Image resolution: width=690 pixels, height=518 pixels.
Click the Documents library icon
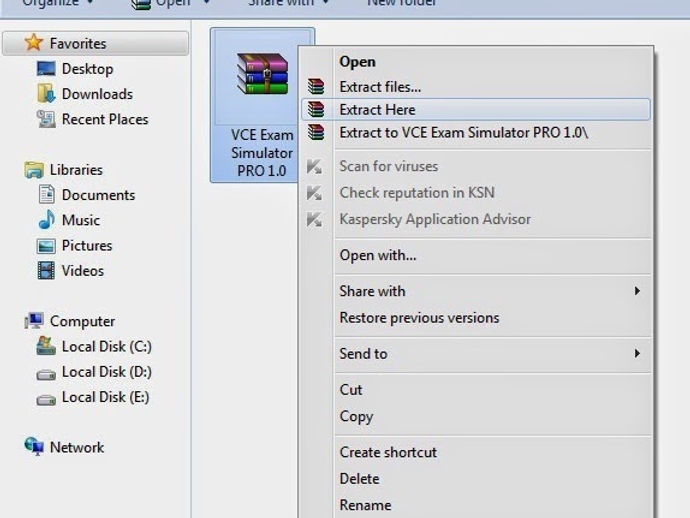click(x=46, y=195)
